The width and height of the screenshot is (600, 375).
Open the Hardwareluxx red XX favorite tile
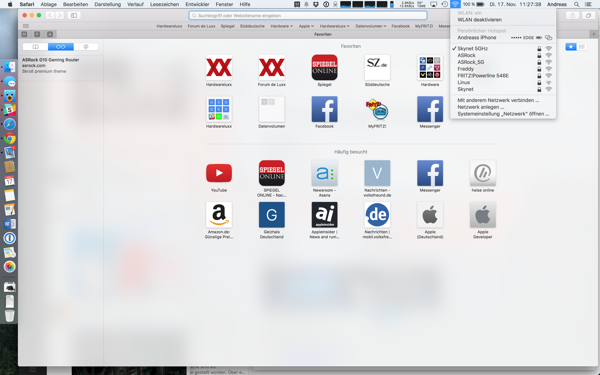(219, 67)
